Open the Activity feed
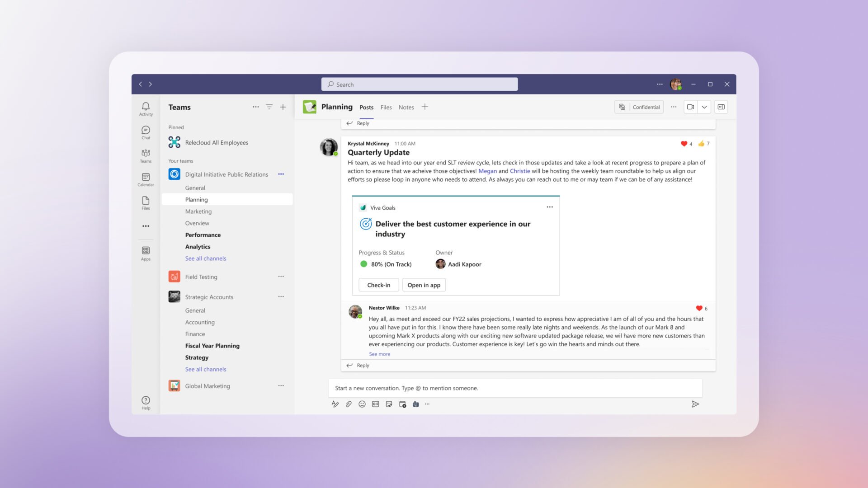The height and width of the screenshot is (488, 868). pos(146,109)
